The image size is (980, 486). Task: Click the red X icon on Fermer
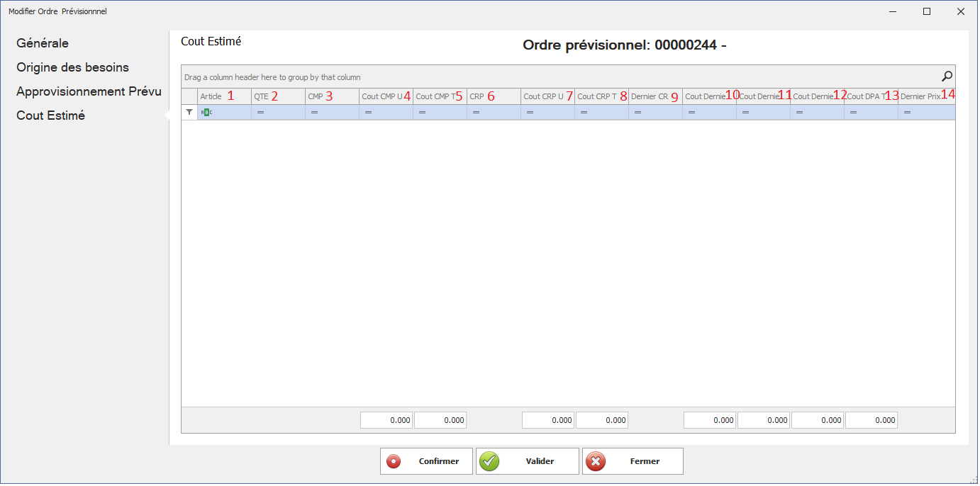[x=596, y=461]
